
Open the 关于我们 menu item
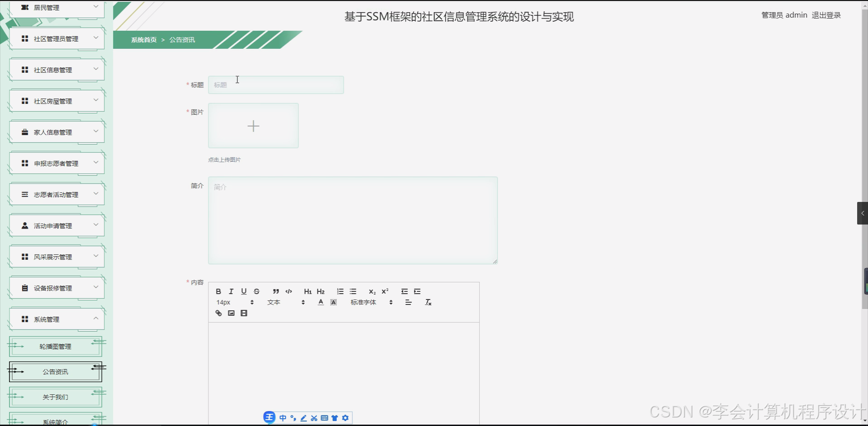[x=54, y=397]
